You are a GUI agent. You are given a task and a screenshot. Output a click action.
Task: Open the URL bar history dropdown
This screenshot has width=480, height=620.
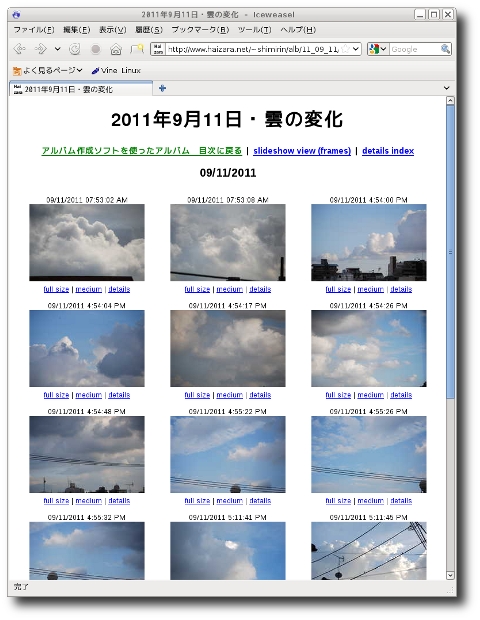pos(355,49)
